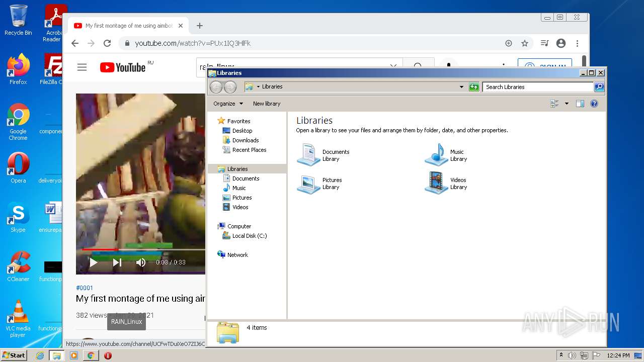This screenshot has width=644, height=362.
Task: Open Explorer help question mark icon
Action: pyautogui.click(x=594, y=104)
